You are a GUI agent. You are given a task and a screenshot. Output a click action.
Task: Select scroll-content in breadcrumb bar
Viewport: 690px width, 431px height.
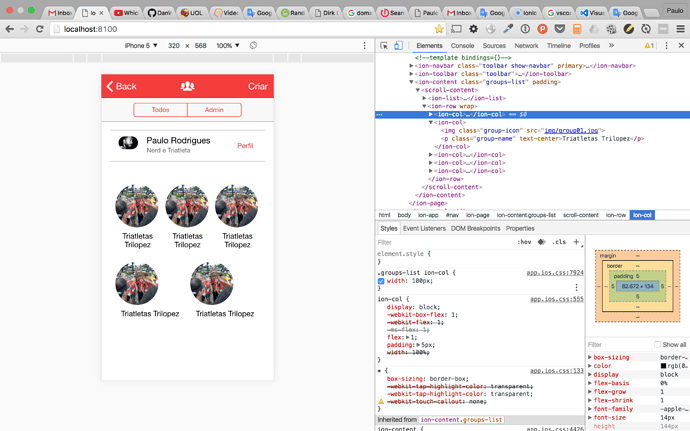[x=581, y=215]
